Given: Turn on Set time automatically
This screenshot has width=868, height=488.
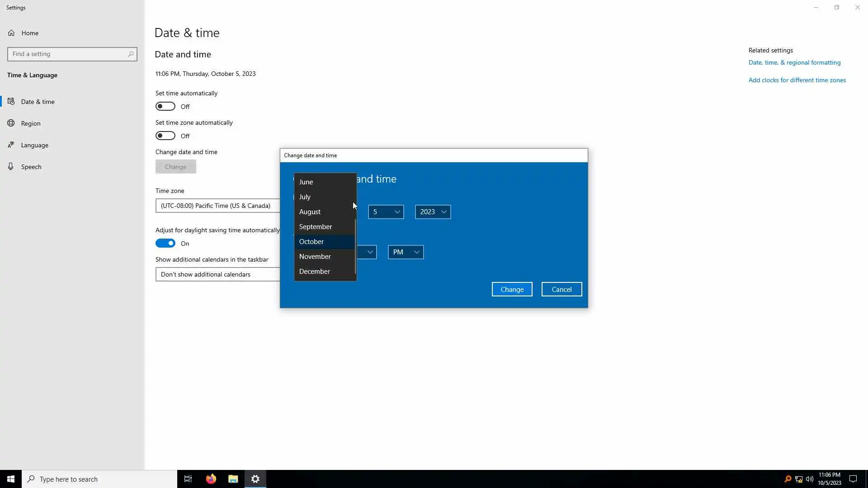Looking at the screenshot, I should [165, 107].
